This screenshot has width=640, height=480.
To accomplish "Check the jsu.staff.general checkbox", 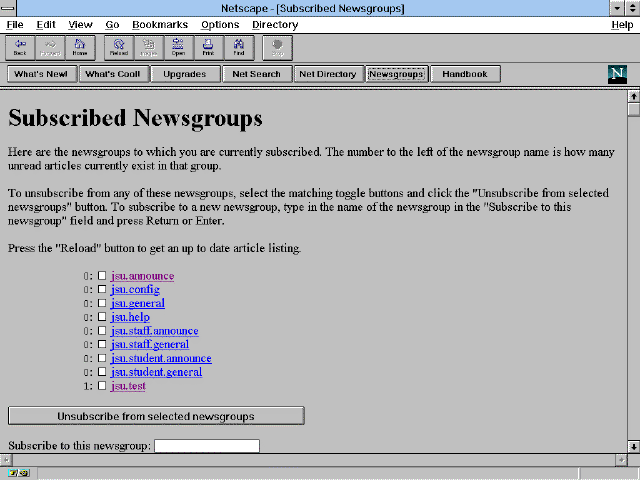I will 102,344.
